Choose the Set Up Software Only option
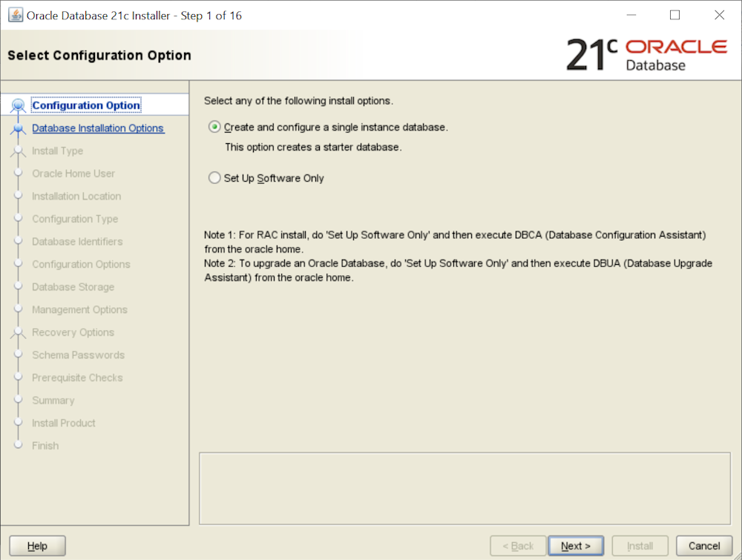Image resolution: width=742 pixels, height=560 pixels. tap(215, 178)
